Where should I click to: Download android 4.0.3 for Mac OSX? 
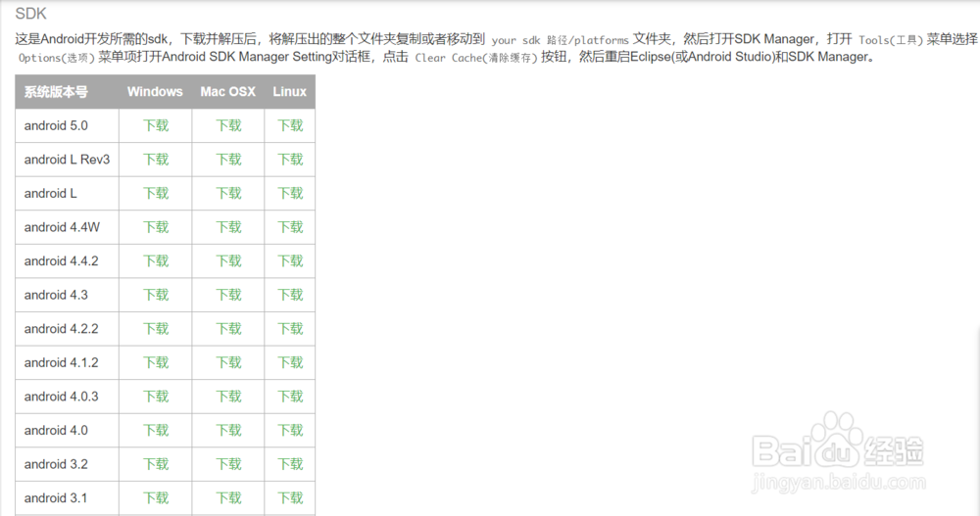(x=228, y=396)
